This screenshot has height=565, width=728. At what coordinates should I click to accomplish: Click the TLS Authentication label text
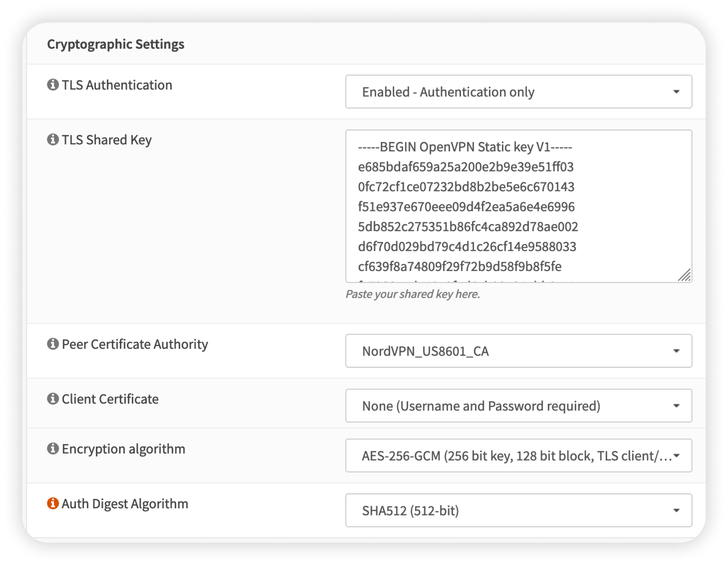pyautogui.click(x=117, y=85)
